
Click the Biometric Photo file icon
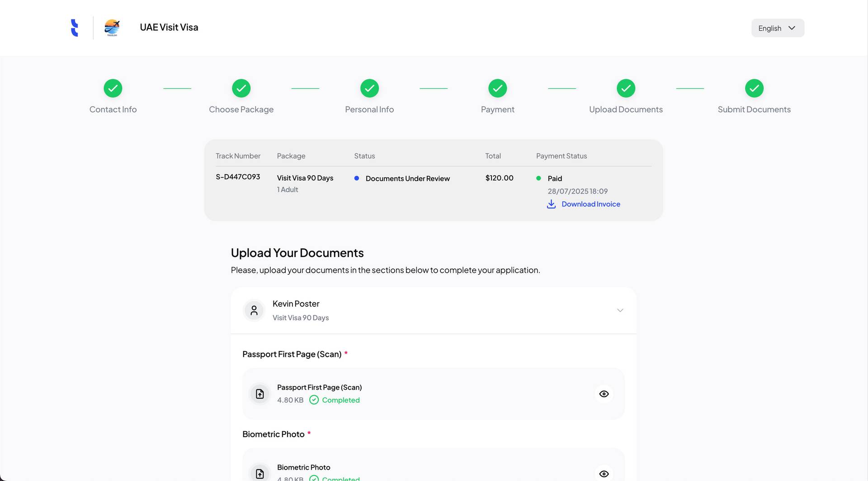pos(260,473)
